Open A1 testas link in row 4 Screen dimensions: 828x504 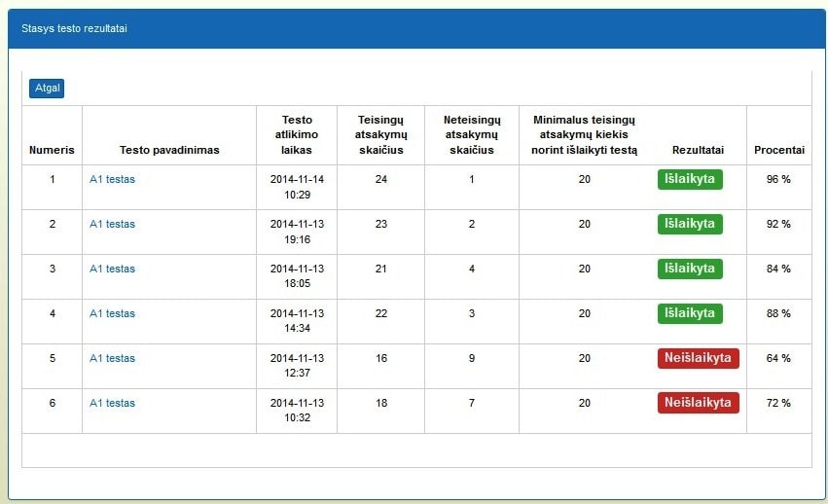click(x=112, y=313)
